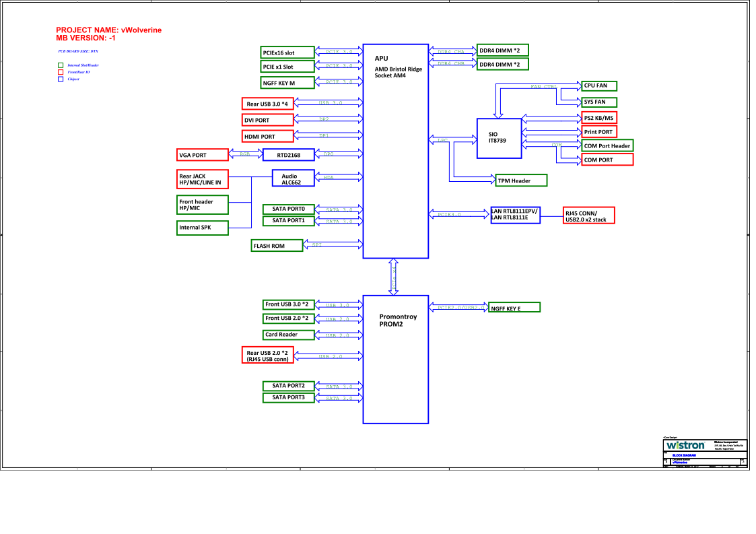The height and width of the screenshot is (534, 756).
Task: Click the SPI bus label
Action: 317,244
